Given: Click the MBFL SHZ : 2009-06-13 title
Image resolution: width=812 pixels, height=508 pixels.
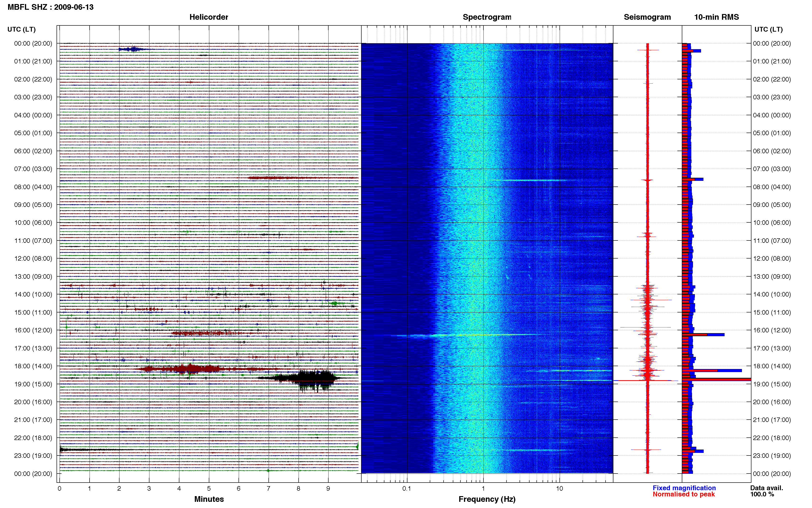Looking at the screenshot, I should pyautogui.click(x=50, y=7).
